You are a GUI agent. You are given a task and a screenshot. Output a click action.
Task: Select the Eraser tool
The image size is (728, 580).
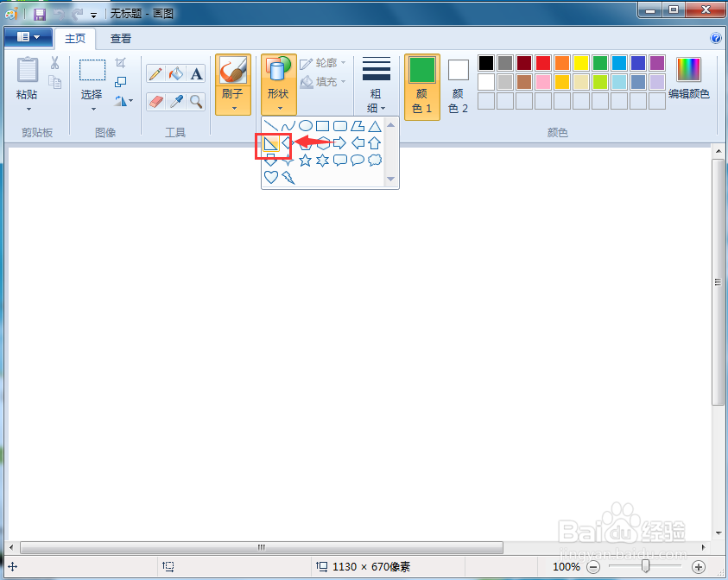click(x=156, y=101)
